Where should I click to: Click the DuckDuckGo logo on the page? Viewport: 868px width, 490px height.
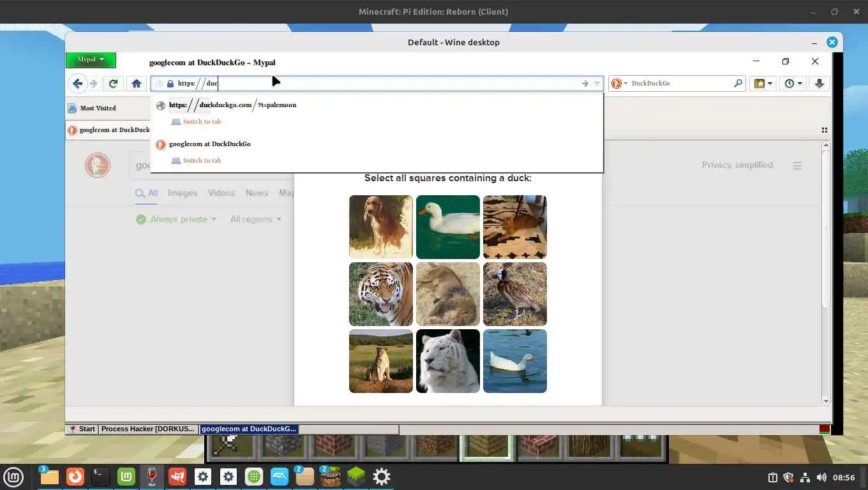click(x=98, y=165)
